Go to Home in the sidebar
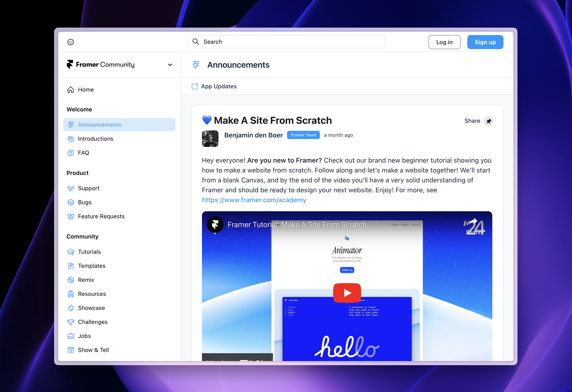This screenshot has width=572, height=392. pyautogui.click(x=86, y=90)
